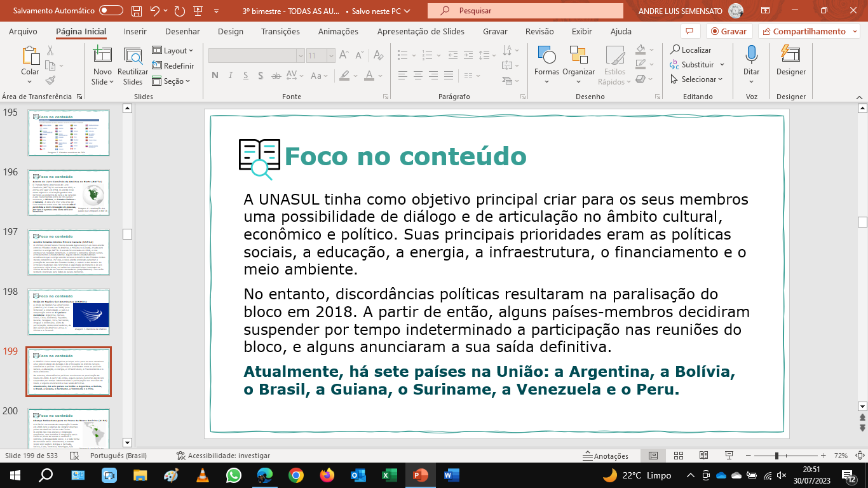Toggle underline S formatting
868x488 pixels.
[x=245, y=76]
